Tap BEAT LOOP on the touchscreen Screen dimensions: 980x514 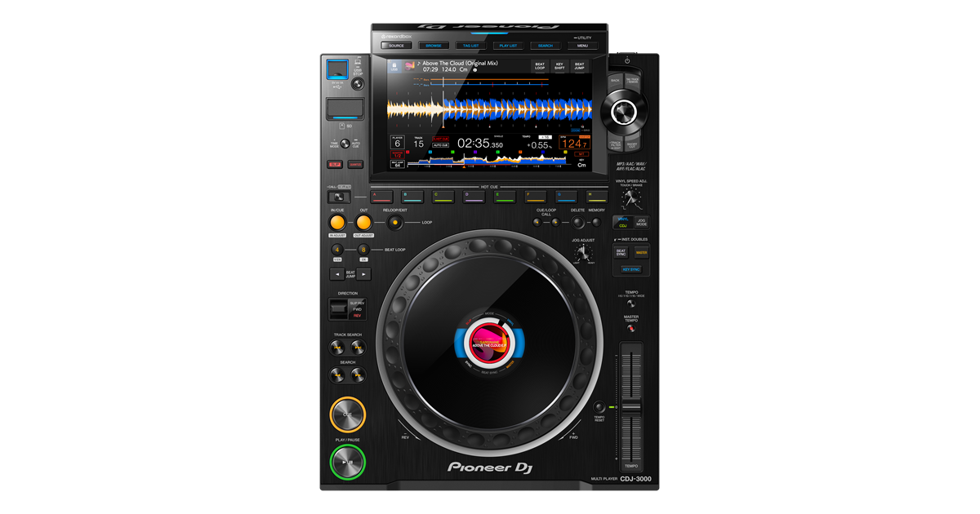coord(540,66)
